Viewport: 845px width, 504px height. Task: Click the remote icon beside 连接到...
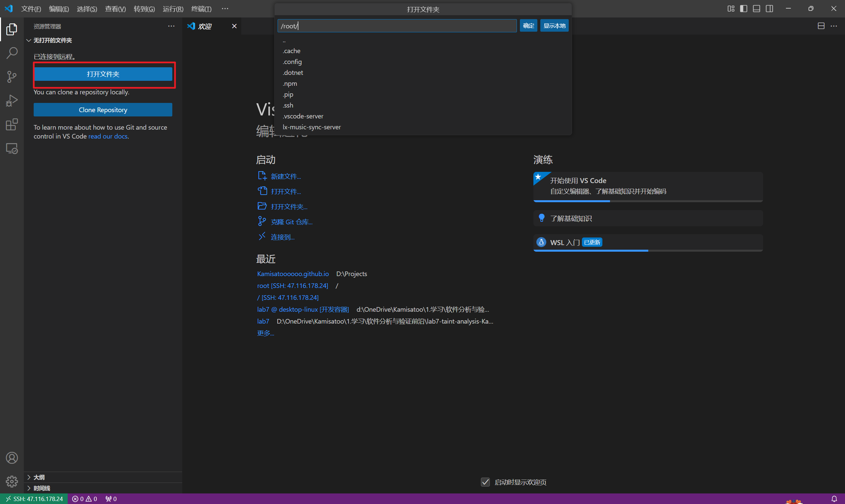[262, 236]
